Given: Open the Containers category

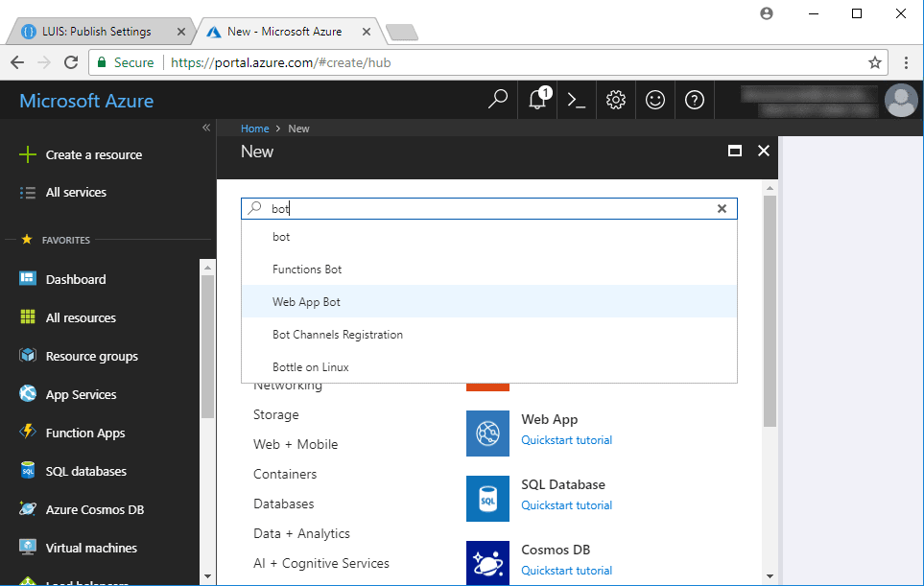Looking at the screenshot, I should (285, 474).
